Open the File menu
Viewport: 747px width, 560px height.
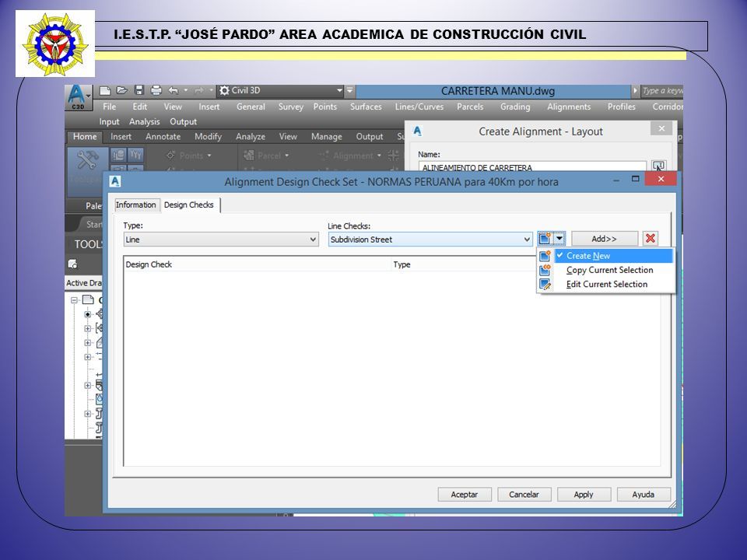pos(109,107)
